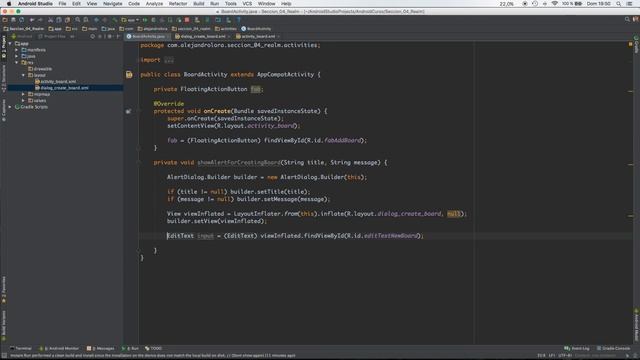Click the hide Project panel icon
The image size is (640, 360).
coord(118,36)
